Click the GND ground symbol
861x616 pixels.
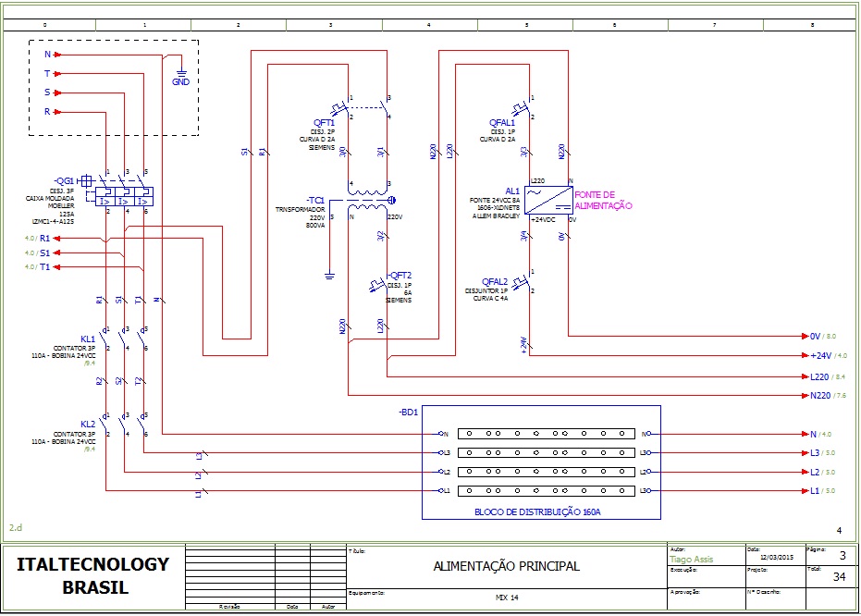(x=181, y=74)
